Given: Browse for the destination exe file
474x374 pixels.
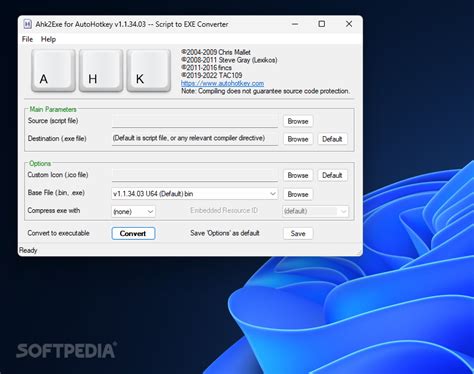Looking at the screenshot, I should coord(298,139).
